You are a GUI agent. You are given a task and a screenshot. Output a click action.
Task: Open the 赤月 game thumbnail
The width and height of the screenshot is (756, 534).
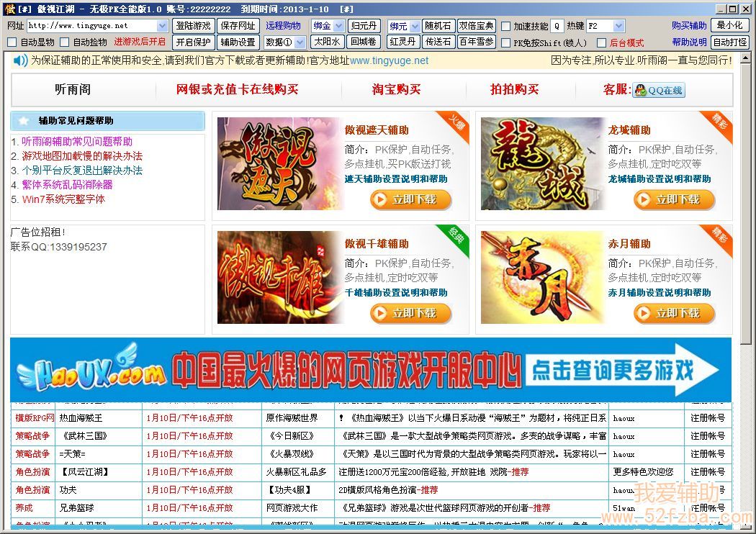pyautogui.click(x=542, y=277)
